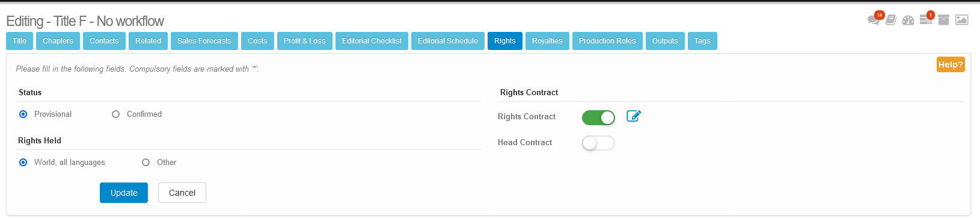Screen dimensions: 980x218
Task: Click the task list icon with 1 badge
Action: pyautogui.click(x=926, y=20)
